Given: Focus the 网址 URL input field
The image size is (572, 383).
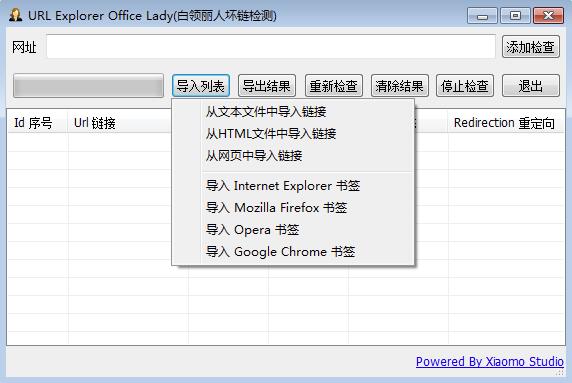Looking at the screenshot, I should coord(271,47).
